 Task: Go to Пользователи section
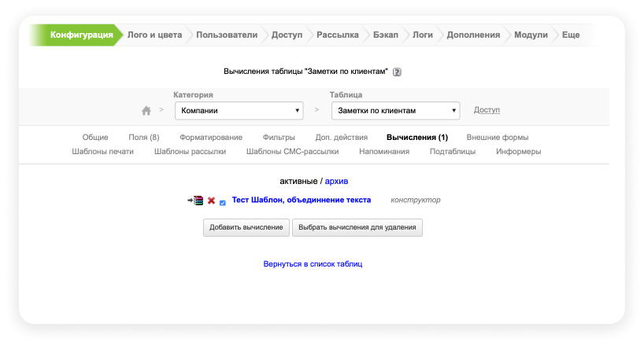pyautogui.click(x=227, y=35)
